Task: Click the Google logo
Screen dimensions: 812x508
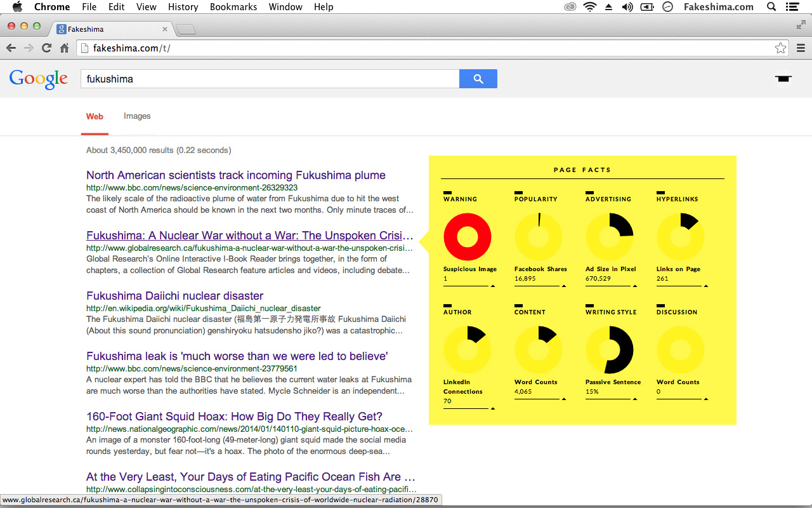Action: [38, 79]
